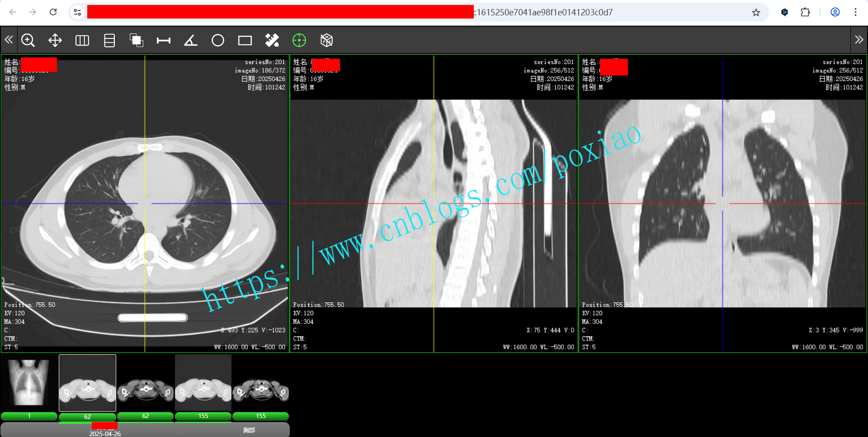Open the scout chest X-ray thumbnail
The height and width of the screenshot is (437, 868).
pyautogui.click(x=29, y=382)
